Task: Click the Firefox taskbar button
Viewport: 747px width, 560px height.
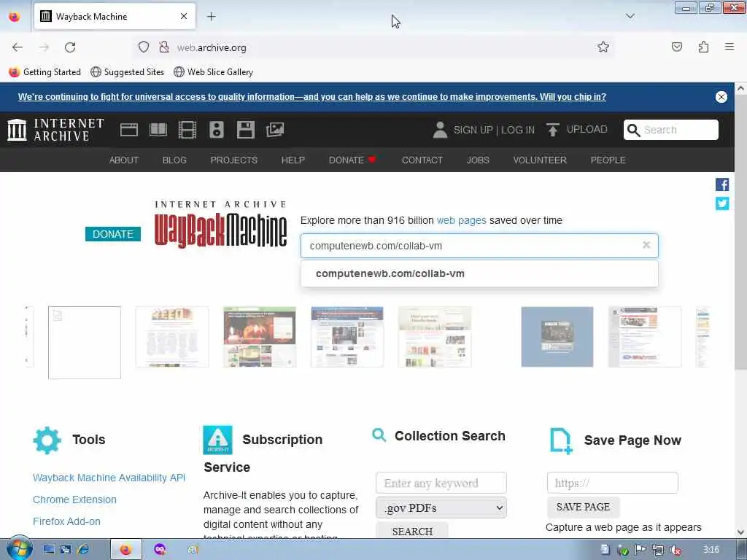Action: point(125,550)
